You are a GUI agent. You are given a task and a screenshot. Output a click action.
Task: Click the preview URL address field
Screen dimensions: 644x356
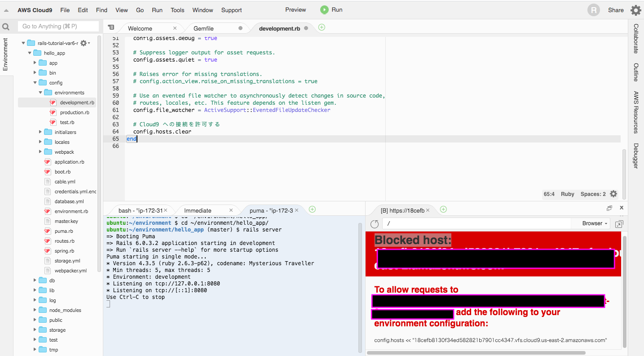(476, 223)
